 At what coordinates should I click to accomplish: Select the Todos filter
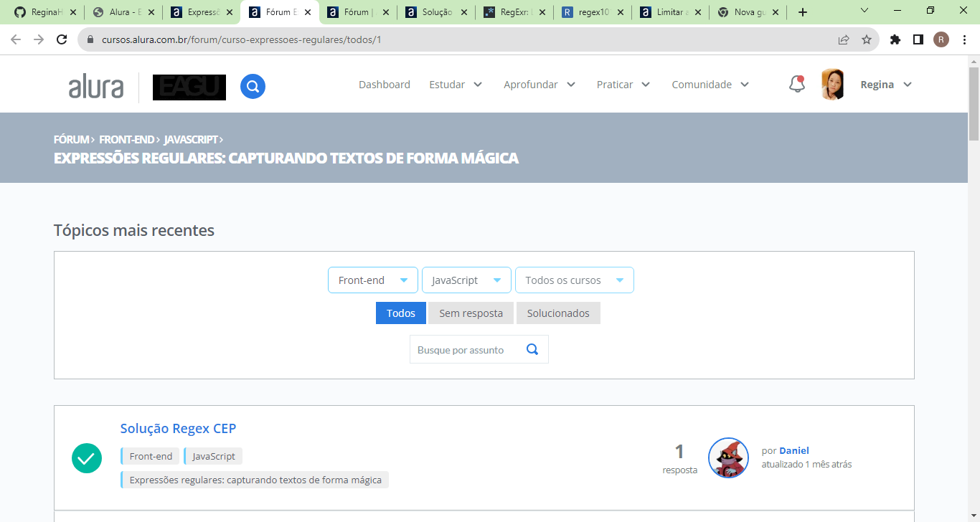pyautogui.click(x=401, y=313)
